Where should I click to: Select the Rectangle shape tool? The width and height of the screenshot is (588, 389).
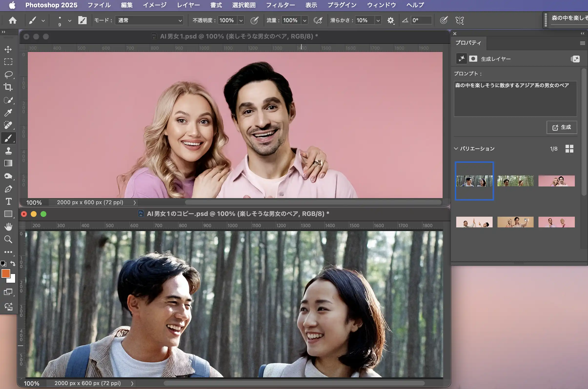8,214
